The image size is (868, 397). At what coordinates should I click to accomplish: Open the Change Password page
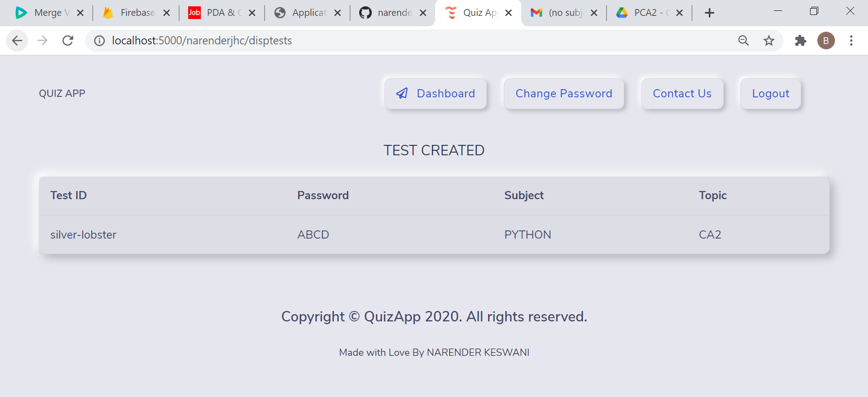[564, 94]
